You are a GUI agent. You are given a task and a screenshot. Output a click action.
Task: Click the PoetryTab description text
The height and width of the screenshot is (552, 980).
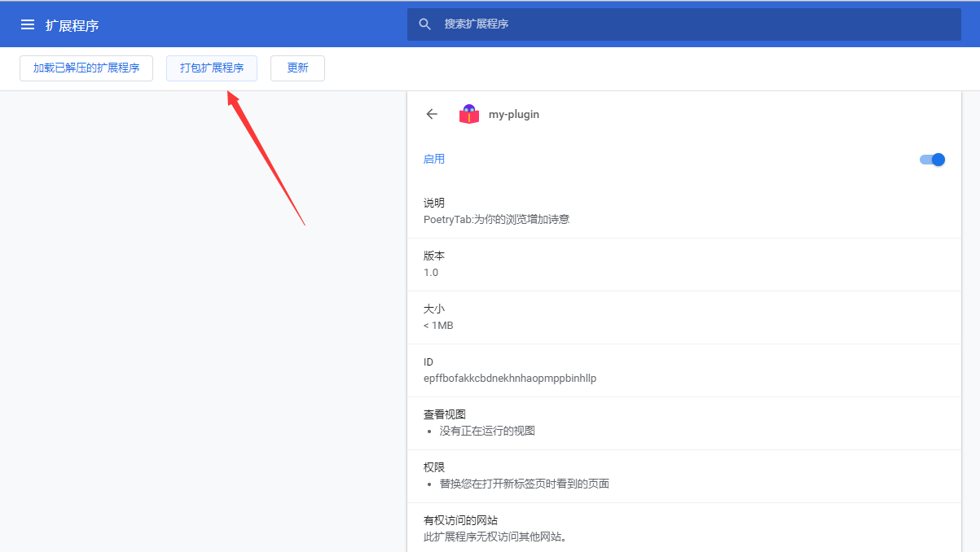tap(496, 219)
